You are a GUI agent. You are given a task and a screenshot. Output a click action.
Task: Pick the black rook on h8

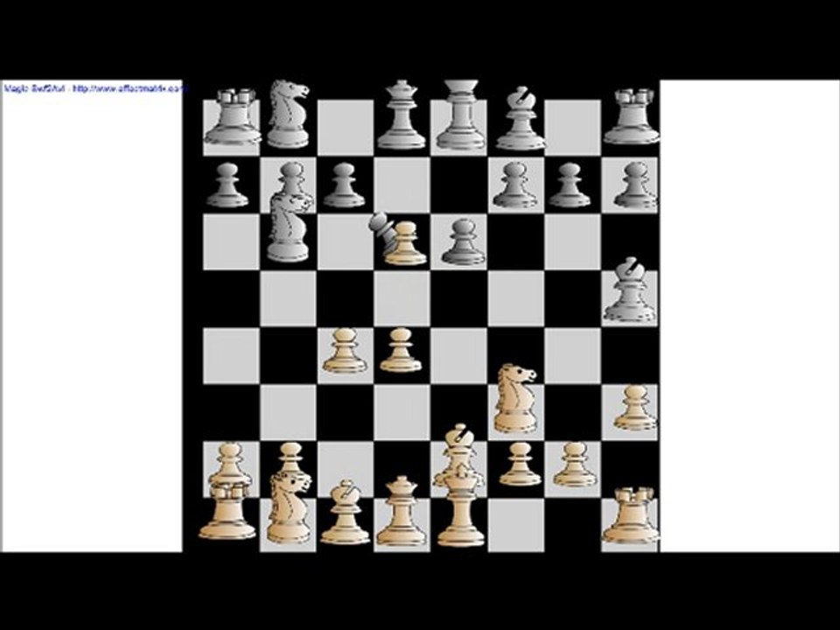(632, 116)
